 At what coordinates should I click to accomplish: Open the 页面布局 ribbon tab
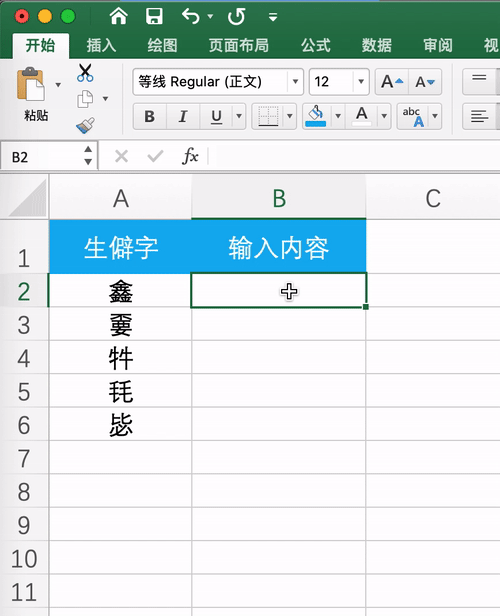pos(239,46)
